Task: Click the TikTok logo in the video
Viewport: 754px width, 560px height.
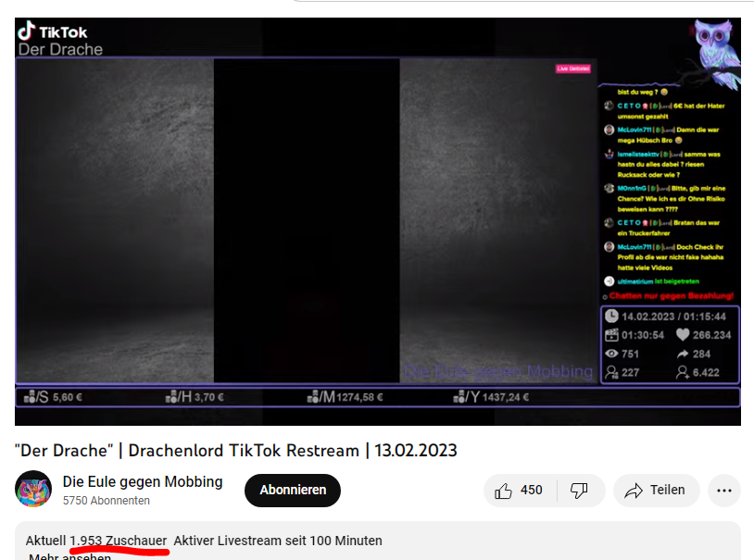Action: 53,31
